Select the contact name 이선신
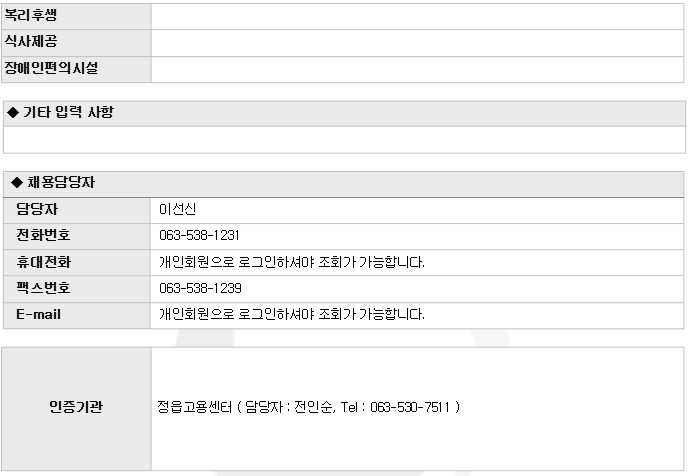 (x=177, y=210)
